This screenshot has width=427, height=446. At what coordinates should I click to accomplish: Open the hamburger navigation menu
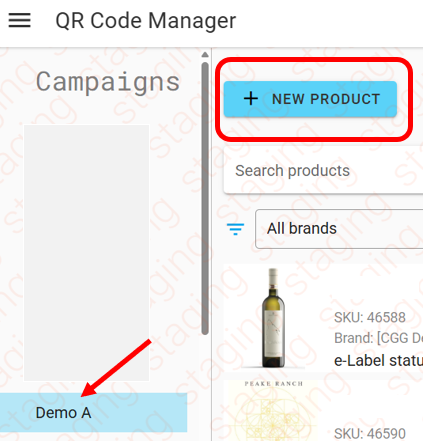19,20
